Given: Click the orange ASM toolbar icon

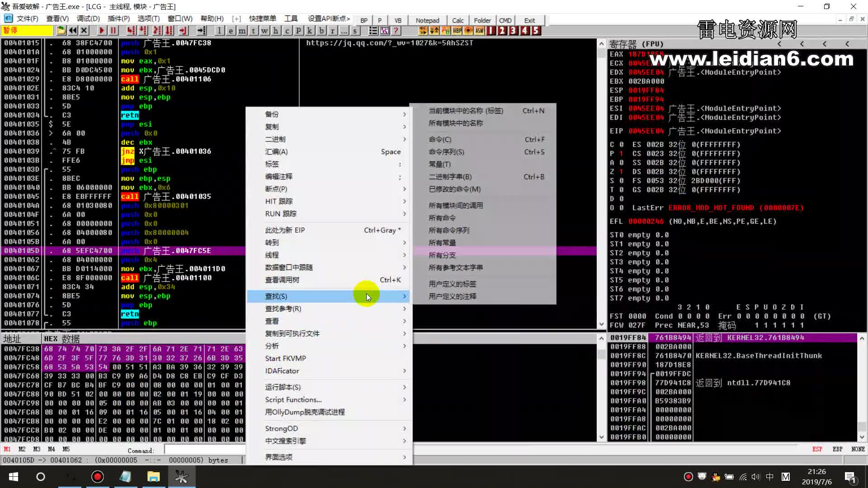Looking at the screenshot, I should (x=479, y=30).
